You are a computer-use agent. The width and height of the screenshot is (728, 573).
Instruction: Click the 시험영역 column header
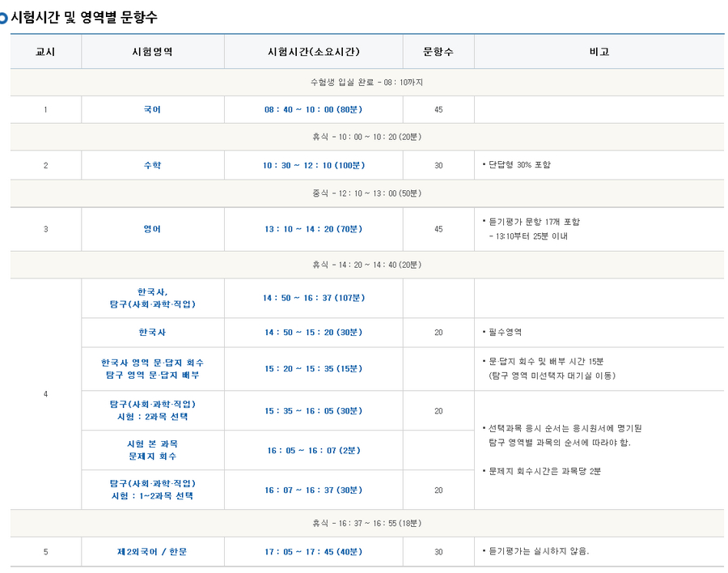tap(152, 52)
